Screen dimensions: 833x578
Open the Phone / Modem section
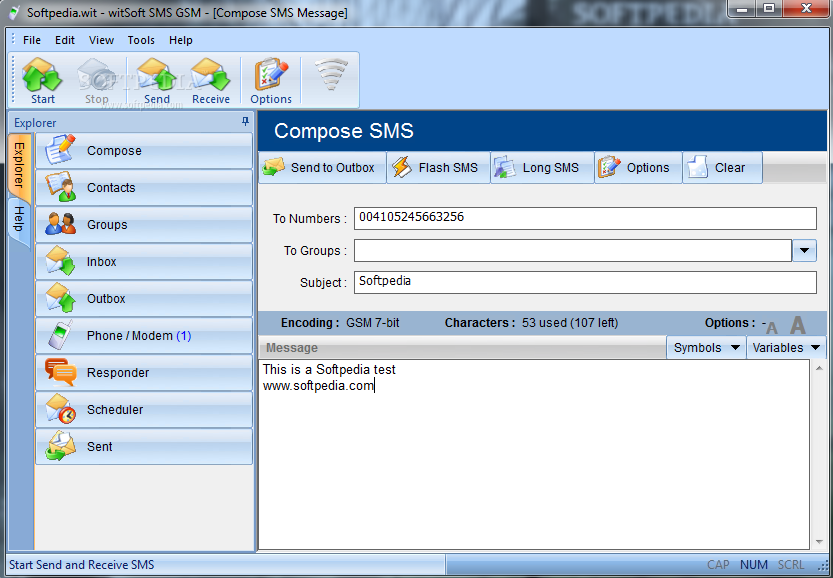(144, 336)
